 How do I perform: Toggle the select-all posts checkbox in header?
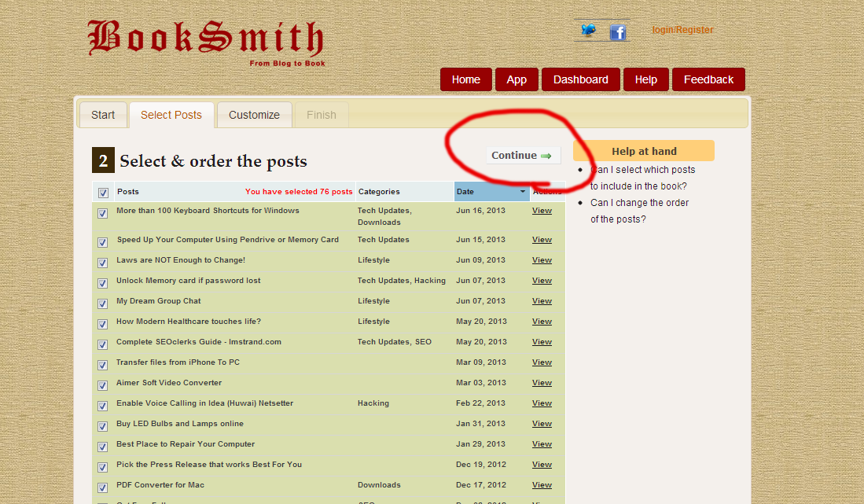point(103,193)
